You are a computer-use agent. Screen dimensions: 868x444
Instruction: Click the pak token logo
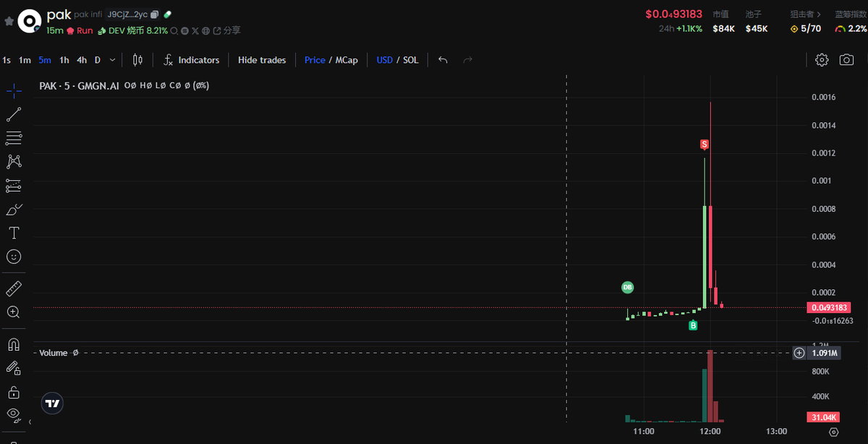tap(29, 22)
